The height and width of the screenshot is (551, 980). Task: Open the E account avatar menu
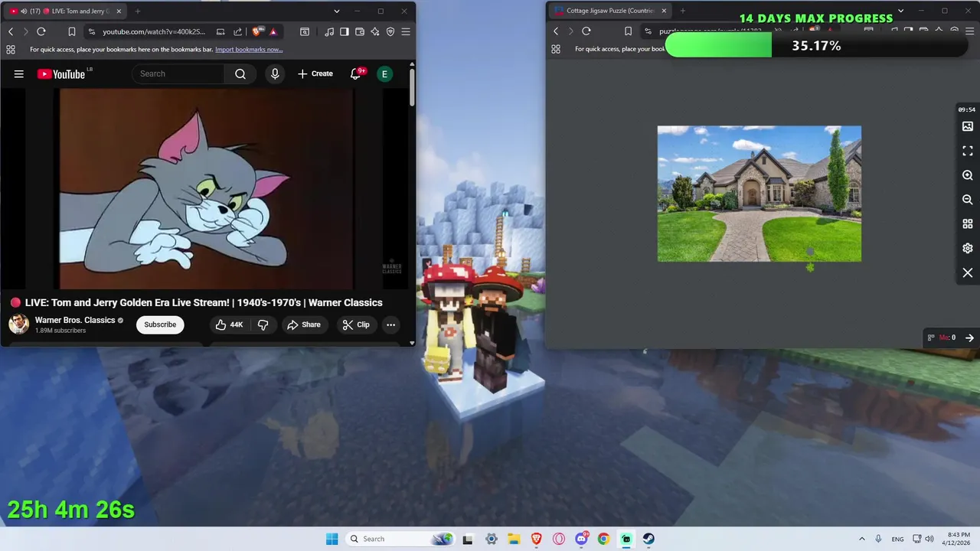pos(384,73)
